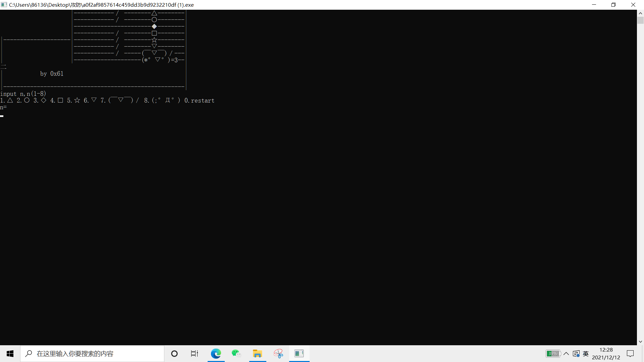Click the Cortana circle icon
644x362 pixels.
coord(174,354)
